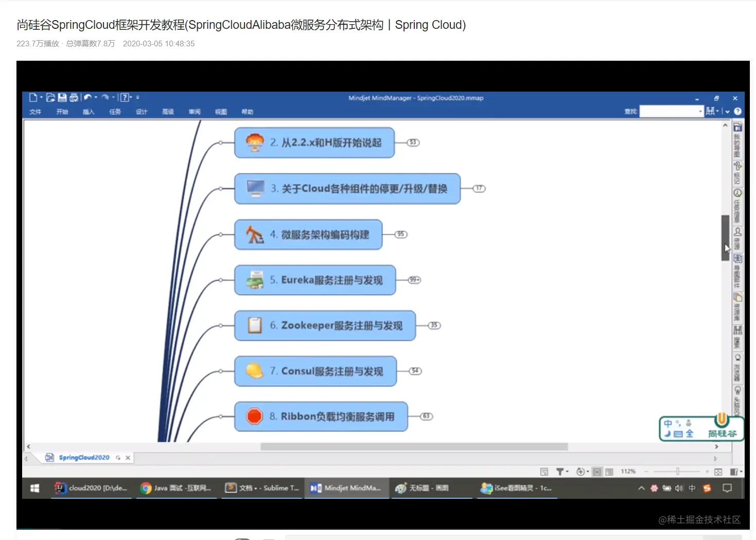Toggle map view mode button in status bar

[597, 472]
